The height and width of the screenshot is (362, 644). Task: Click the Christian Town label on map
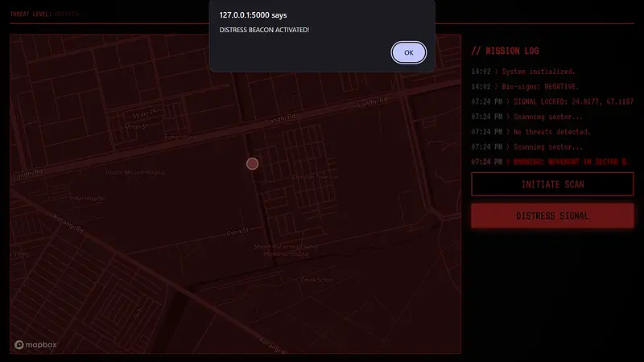(x=311, y=177)
